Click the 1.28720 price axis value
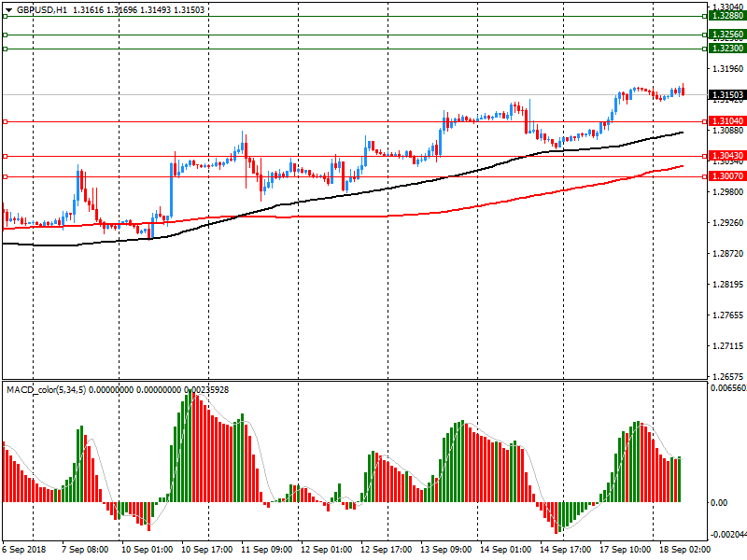 pyautogui.click(x=727, y=254)
